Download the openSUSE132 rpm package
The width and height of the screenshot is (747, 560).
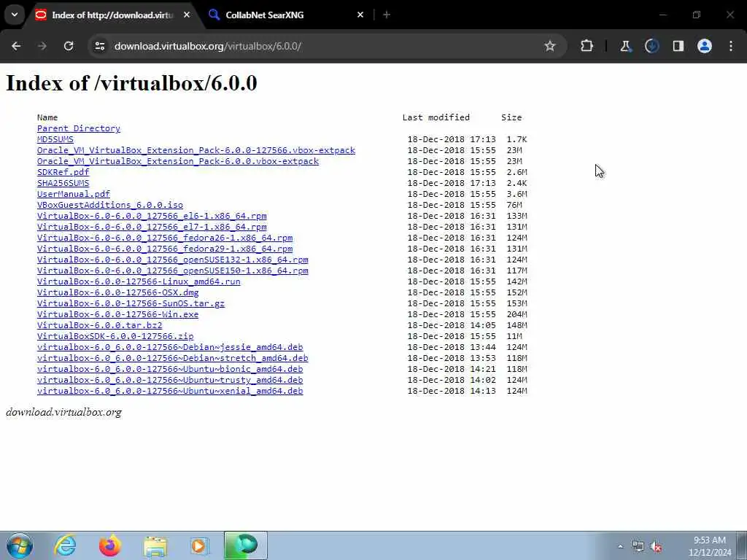[172, 260]
